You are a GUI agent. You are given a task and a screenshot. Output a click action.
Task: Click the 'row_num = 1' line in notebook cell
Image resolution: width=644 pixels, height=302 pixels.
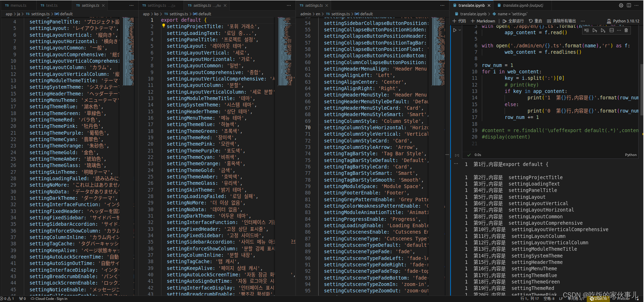point(497,65)
